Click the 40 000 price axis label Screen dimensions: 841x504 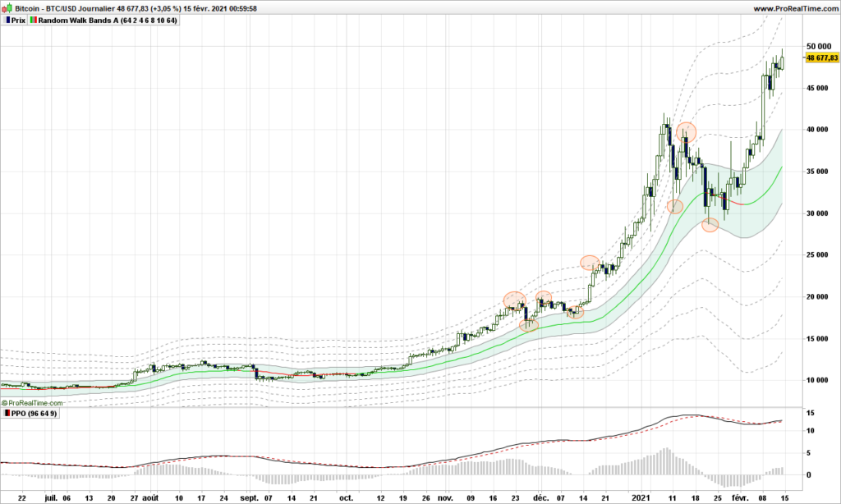tap(817, 130)
